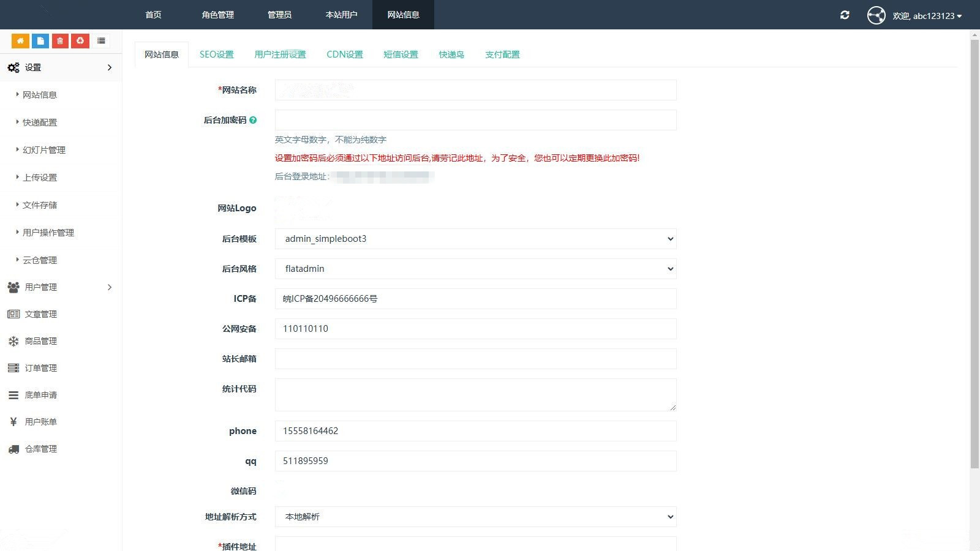Click the refresh icon in top bar

[845, 15]
